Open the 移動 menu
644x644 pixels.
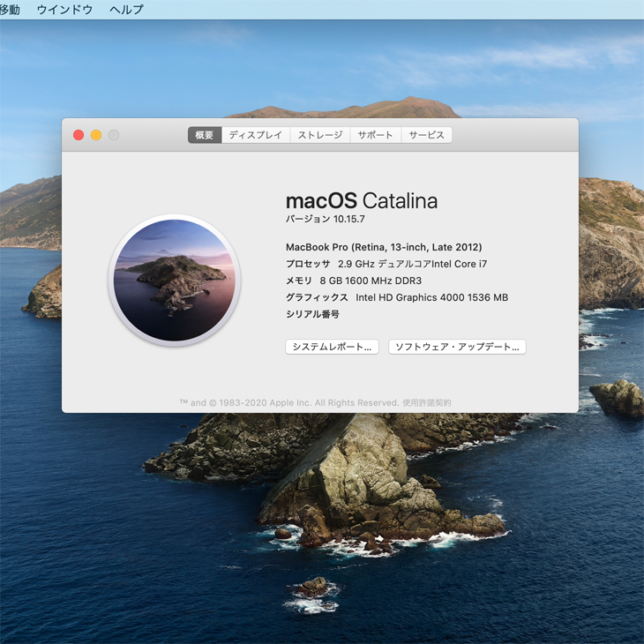10,10
